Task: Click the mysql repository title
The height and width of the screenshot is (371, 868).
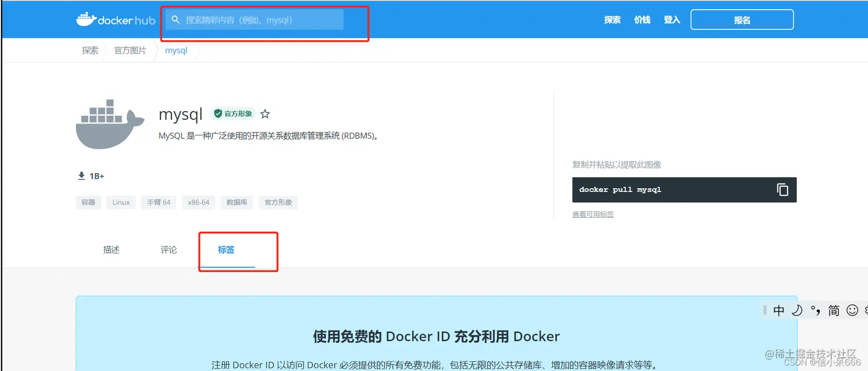Action: [x=181, y=114]
